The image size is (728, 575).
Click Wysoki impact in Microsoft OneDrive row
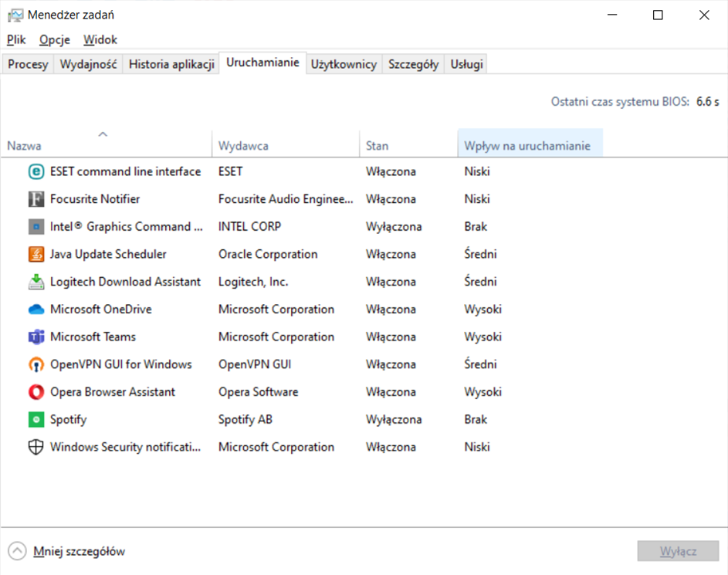click(483, 309)
